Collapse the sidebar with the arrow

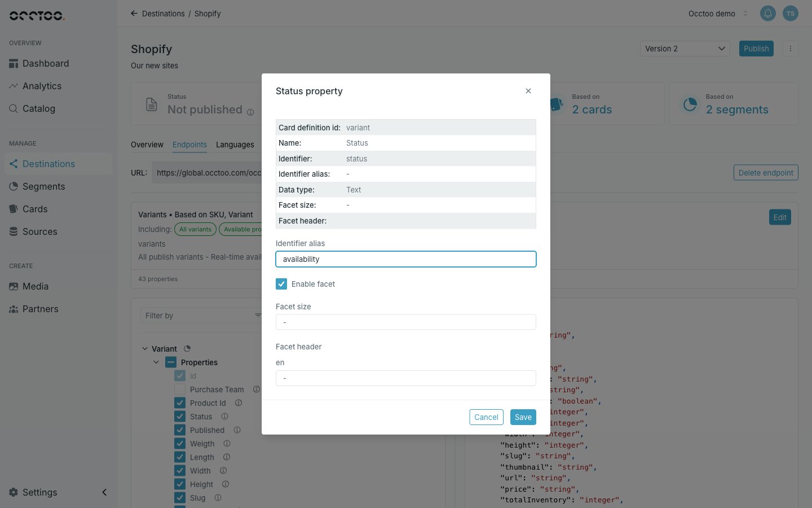pos(104,492)
